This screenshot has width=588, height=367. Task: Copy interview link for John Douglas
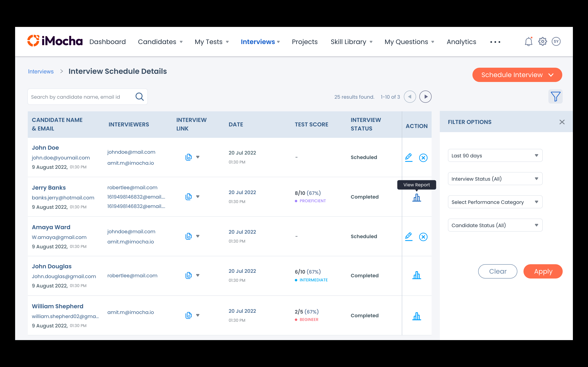(189, 275)
